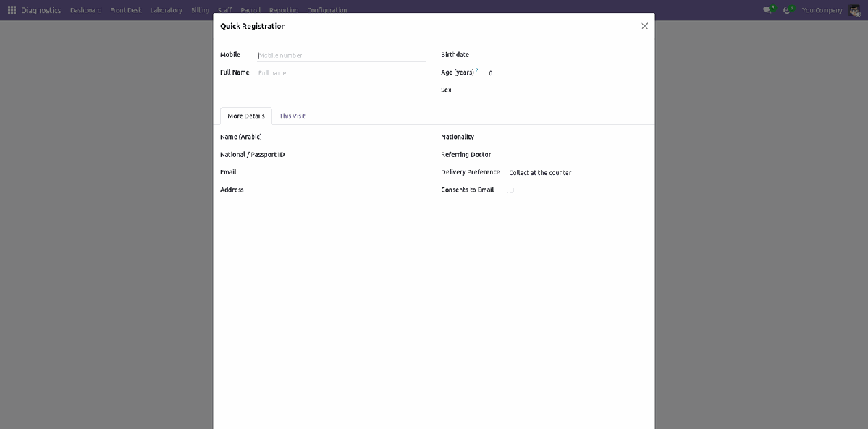The height and width of the screenshot is (429, 868).
Task: Open the Payroll menu
Action: pyautogui.click(x=250, y=10)
